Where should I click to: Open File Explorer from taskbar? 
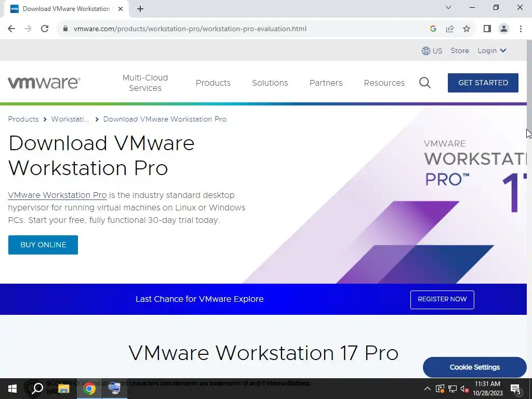(63, 389)
